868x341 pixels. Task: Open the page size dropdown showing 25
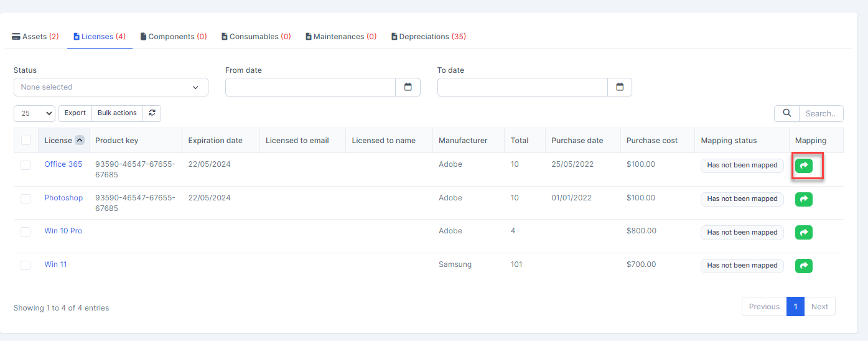point(34,113)
